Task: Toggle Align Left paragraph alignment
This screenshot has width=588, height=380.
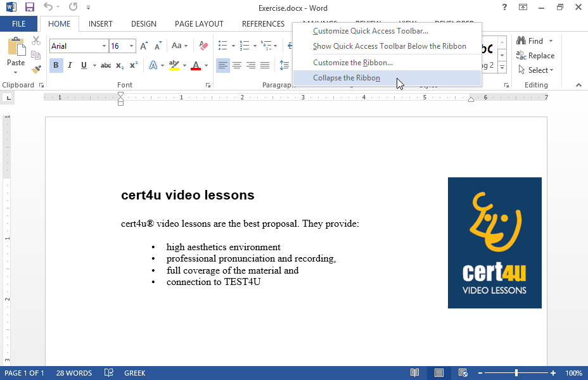Action: pos(223,66)
